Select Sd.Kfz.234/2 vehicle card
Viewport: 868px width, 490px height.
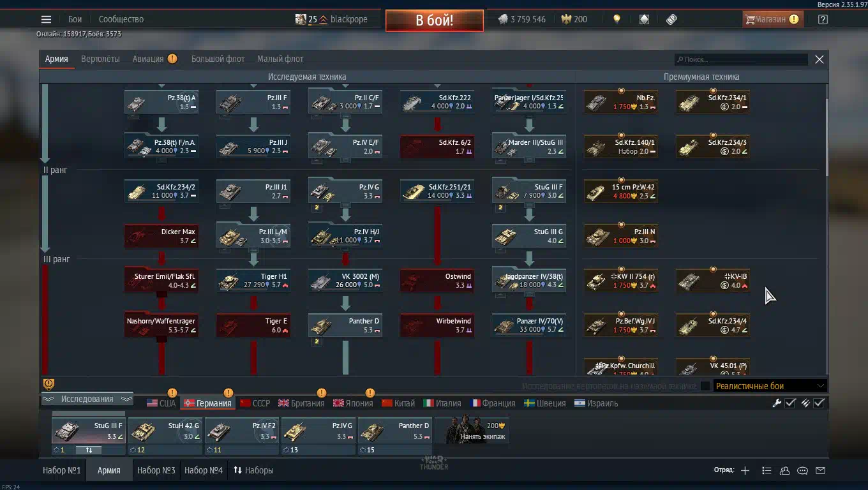161,191
